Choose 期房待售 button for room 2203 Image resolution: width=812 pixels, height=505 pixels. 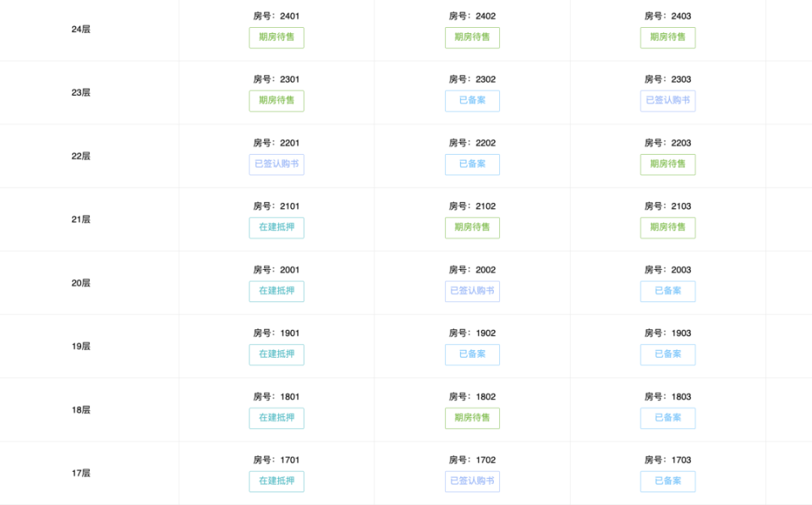[668, 165]
